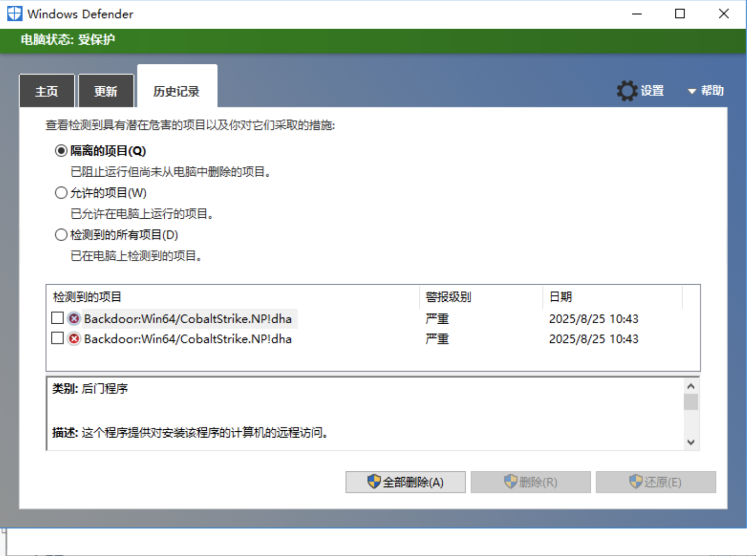This screenshot has width=756, height=556.
Task: Click the 类别: 后门程序 text
Action: pyautogui.click(x=90, y=389)
